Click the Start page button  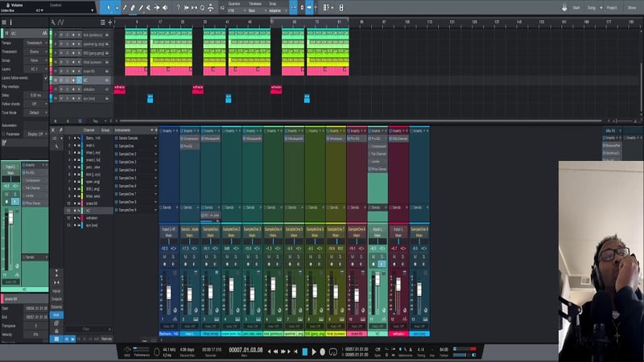(x=576, y=7)
